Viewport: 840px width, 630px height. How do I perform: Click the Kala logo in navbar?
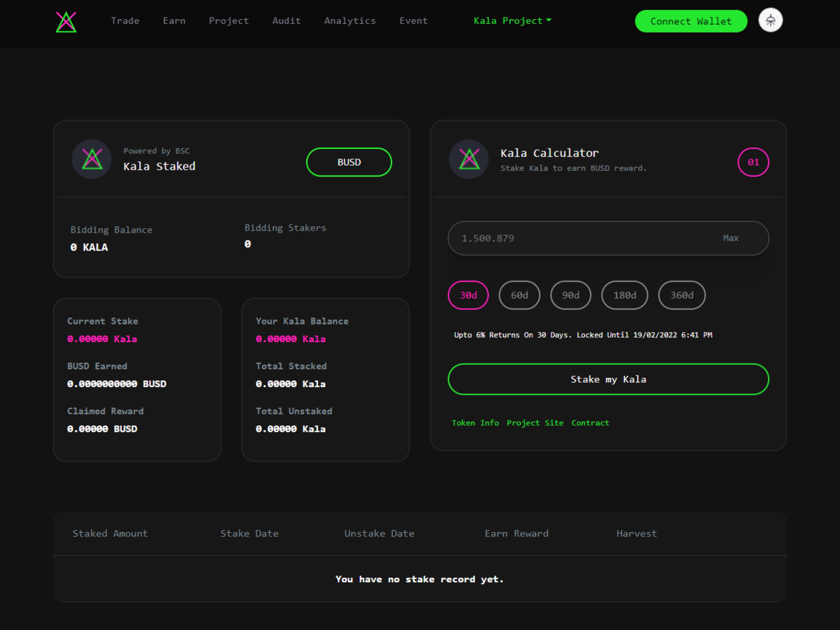pos(66,22)
